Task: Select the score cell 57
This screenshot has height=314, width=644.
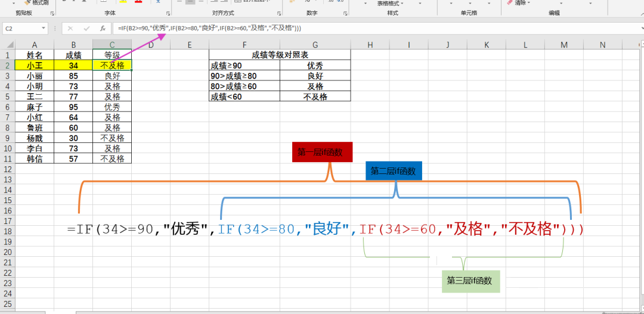Action: [73, 158]
